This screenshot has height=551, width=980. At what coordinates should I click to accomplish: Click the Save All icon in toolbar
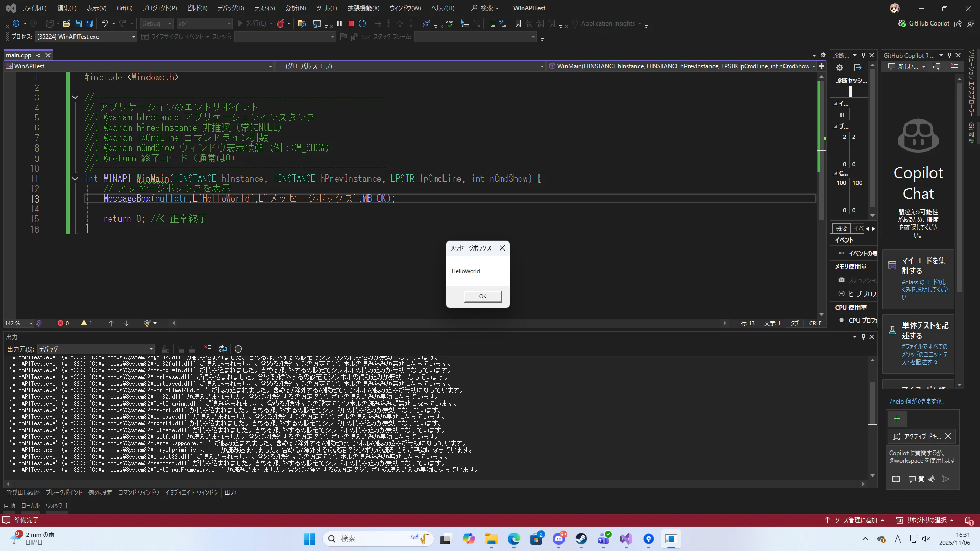[x=89, y=23]
